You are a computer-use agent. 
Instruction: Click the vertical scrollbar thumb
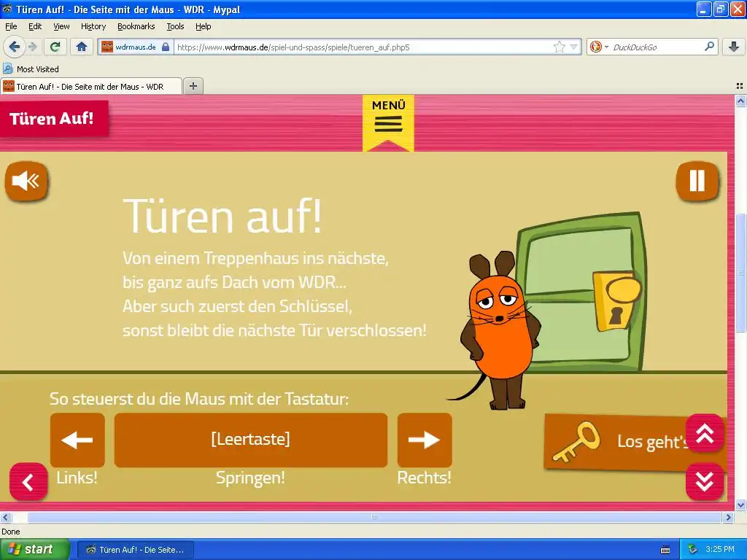(x=740, y=273)
